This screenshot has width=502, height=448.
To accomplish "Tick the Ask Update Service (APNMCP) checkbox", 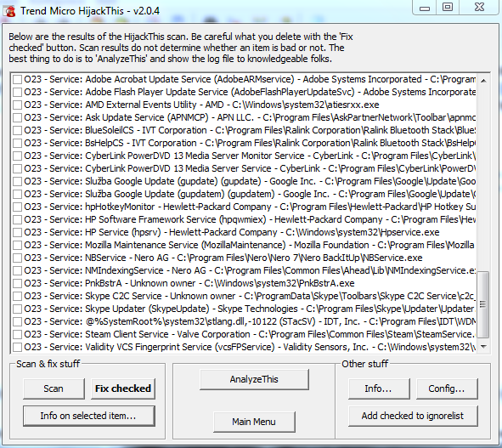I will (17, 117).
